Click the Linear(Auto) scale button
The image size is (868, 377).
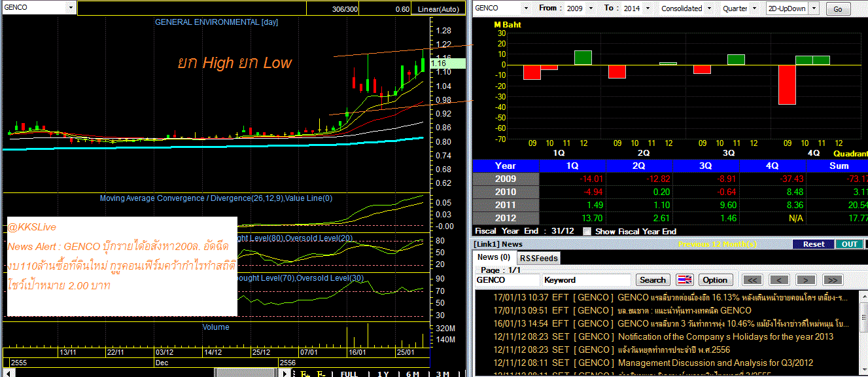tap(437, 9)
